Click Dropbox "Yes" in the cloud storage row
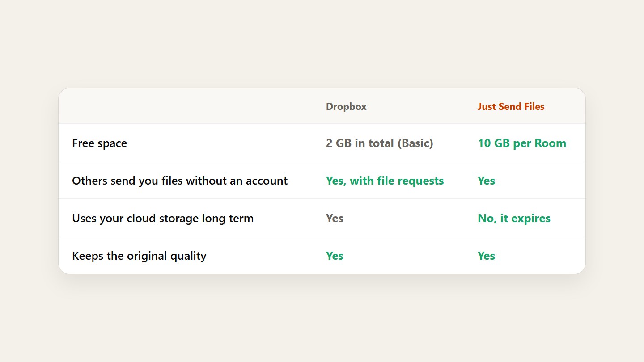 [x=335, y=219]
